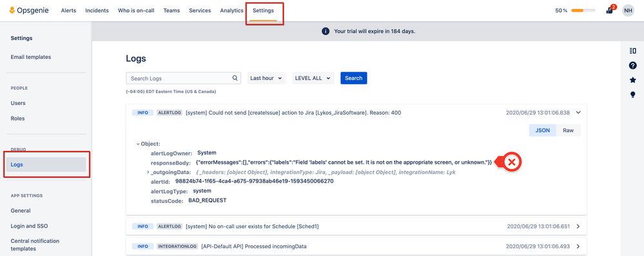Open Logs in sidebar

pos(46,164)
